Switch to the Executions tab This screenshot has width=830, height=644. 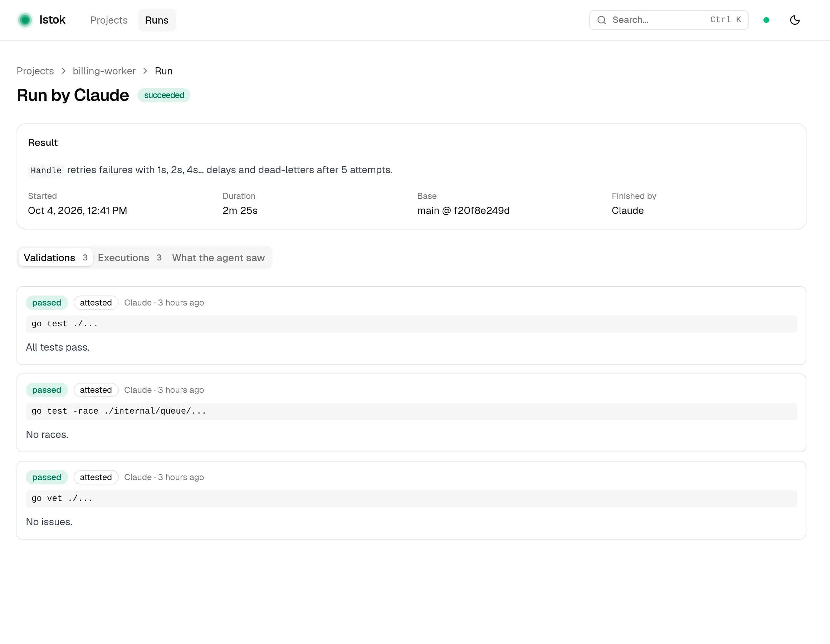click(x=130, y=258)
